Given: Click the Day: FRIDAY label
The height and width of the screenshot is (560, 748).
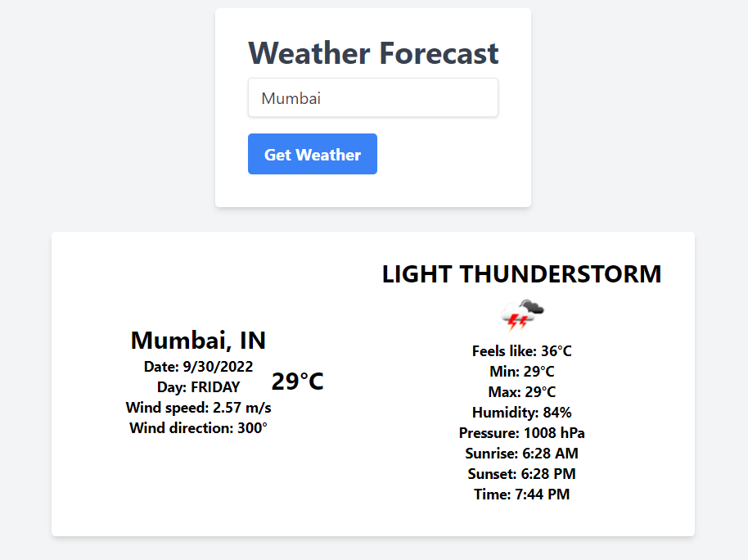Looking at the screenshot, I should 197,386.
